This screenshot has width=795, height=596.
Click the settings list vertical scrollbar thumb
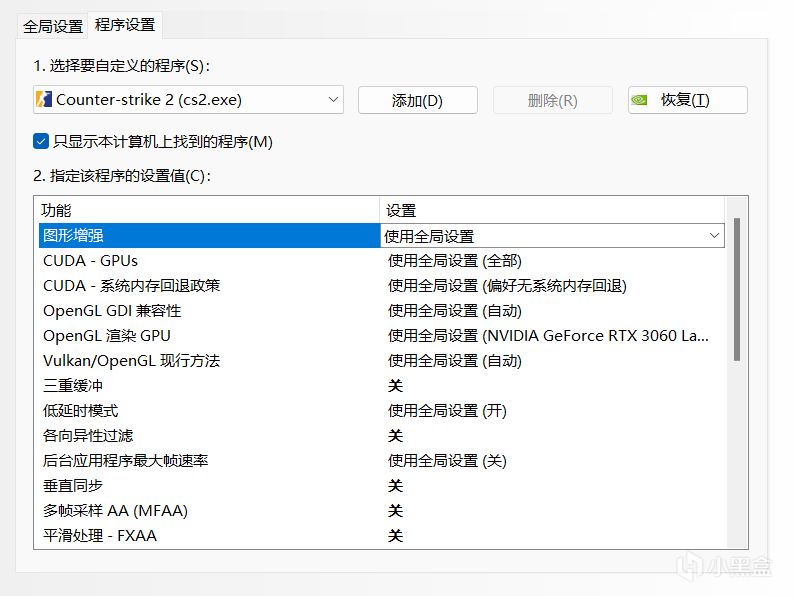[x=737, y=289]
